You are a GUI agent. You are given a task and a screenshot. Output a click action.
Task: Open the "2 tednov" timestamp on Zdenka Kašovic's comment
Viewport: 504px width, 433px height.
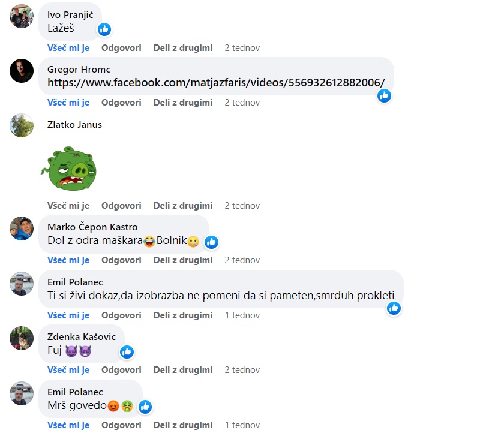click(x=242, y=370)
